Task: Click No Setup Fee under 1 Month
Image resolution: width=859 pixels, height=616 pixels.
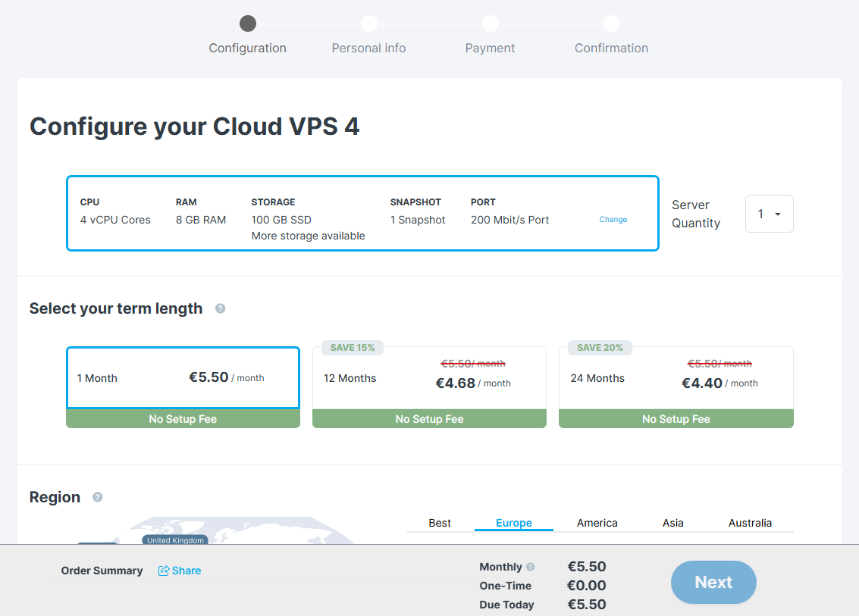Action: [x=183, y=419]
